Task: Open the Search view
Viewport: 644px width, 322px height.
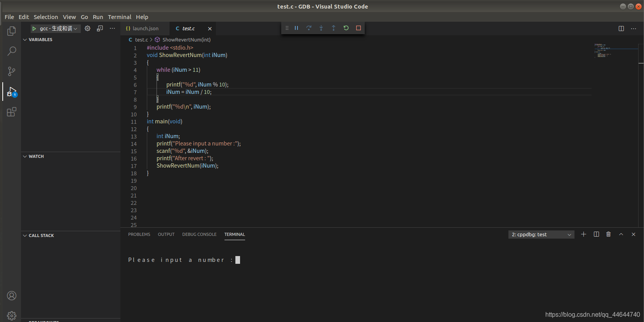Action: [x=12, y=51]
